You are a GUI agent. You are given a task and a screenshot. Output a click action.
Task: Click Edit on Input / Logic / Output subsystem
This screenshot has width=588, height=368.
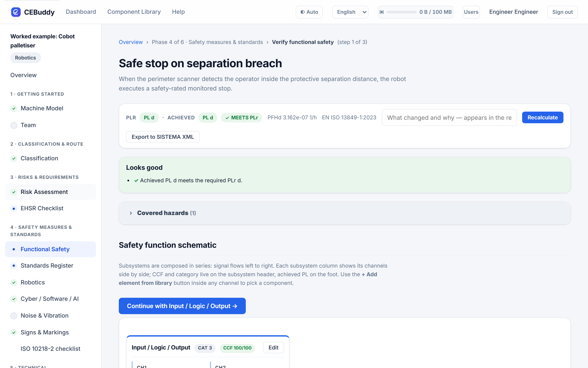[x=274, y=348]
